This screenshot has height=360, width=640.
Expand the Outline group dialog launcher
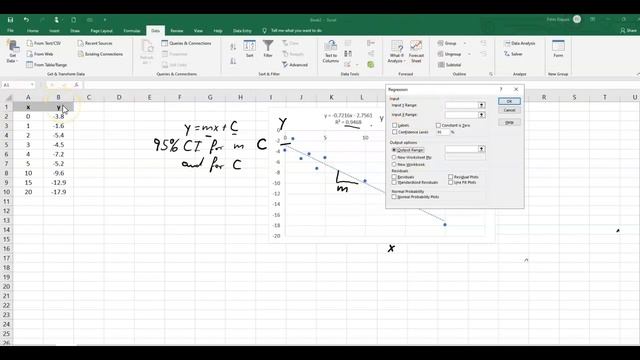[491, 74]
